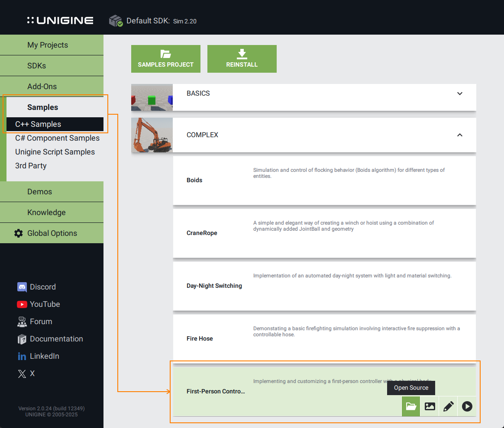Image resolution: width=504 pixels, height=428 pixels.
Task: Click the Global Options gear icon
Action: (19, 233)
